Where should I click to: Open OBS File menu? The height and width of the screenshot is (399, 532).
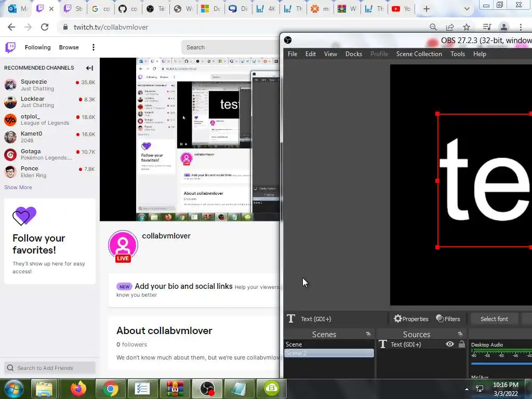(x=292, y=54)
